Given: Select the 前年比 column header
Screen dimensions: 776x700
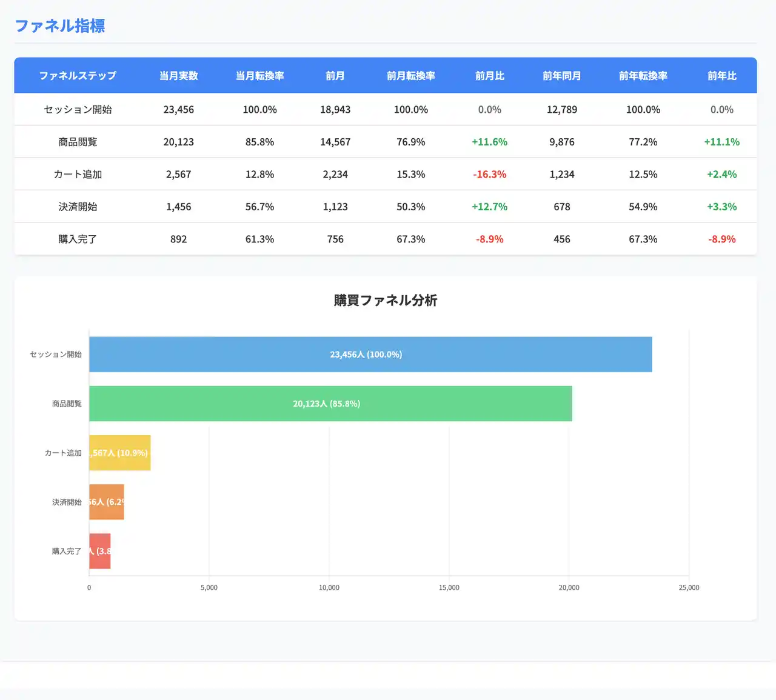Looking at the screenshot, I should tap(721, 76).
